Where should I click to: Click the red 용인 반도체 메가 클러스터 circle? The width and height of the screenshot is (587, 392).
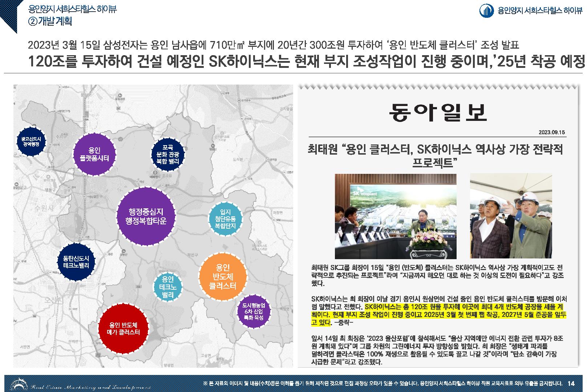[x=123, y=328]
